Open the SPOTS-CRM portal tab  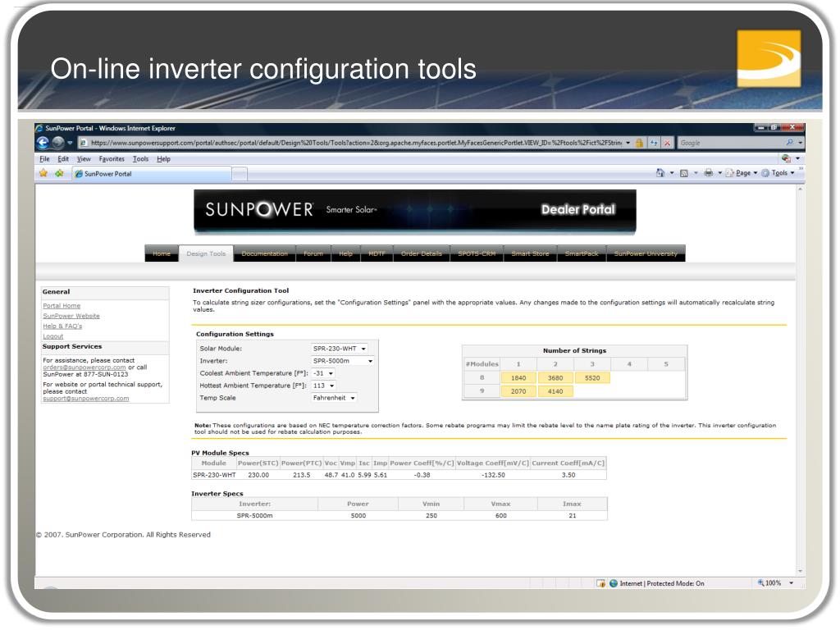(x=477, y=253)
